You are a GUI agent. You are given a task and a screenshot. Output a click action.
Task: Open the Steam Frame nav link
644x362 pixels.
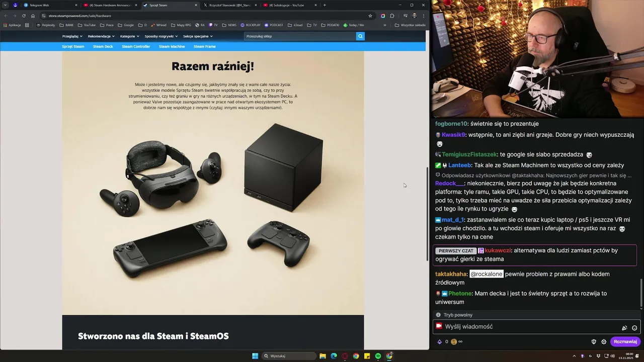204,46
